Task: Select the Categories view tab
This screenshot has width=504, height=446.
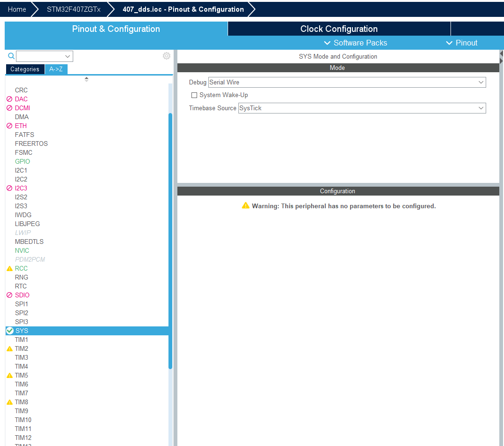Action: click(25, 69)
